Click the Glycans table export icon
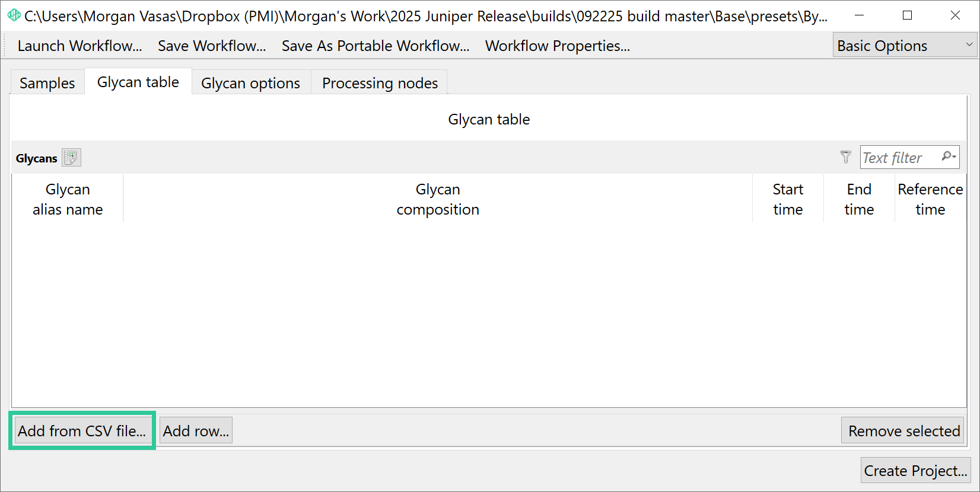980x492 pixels. coord(71,158)
